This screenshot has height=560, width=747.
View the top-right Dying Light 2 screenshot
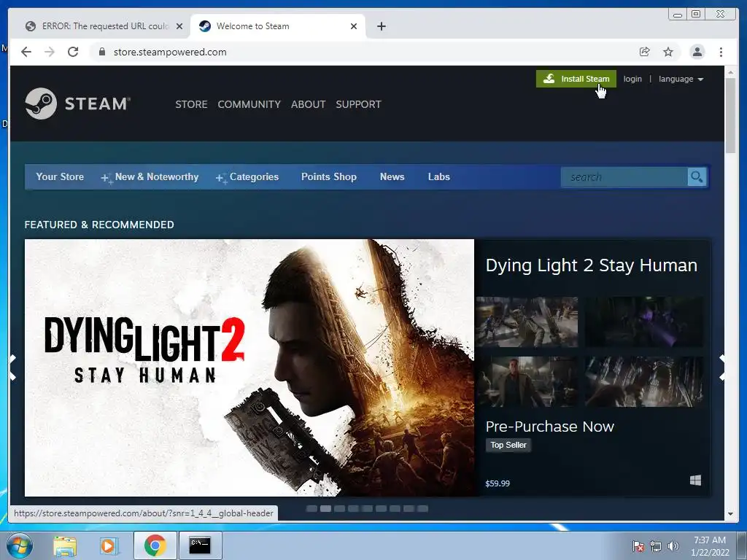[644, 322]
